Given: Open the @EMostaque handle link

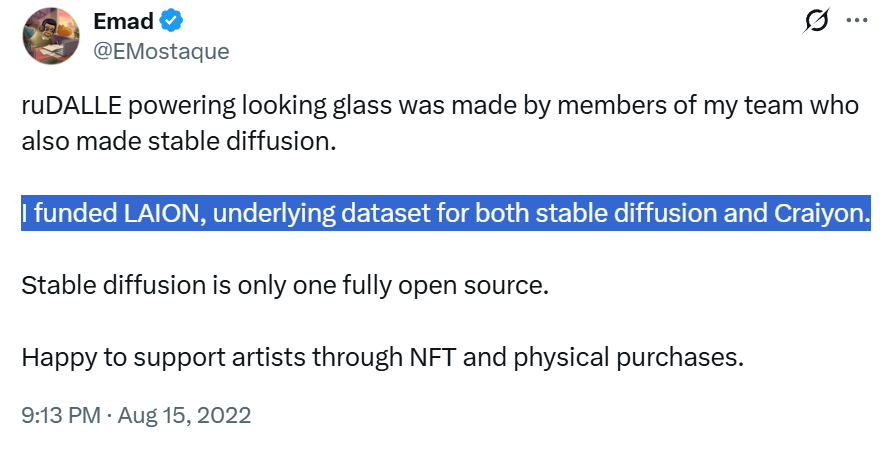Looking at the screenshot, I should [161, 51].
